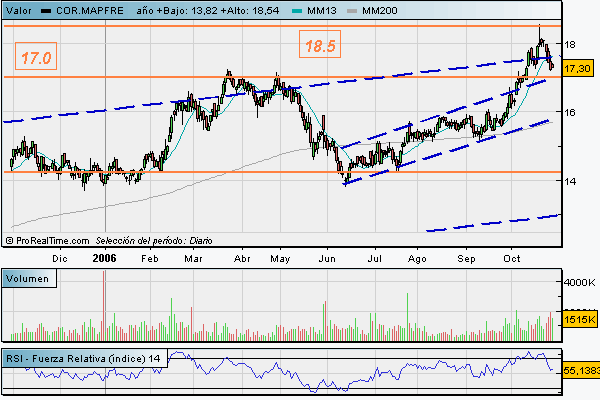The image size is (600, 400).
Task: Click the 'año +Bajo: 13,82' text
Action: (177, 11)
